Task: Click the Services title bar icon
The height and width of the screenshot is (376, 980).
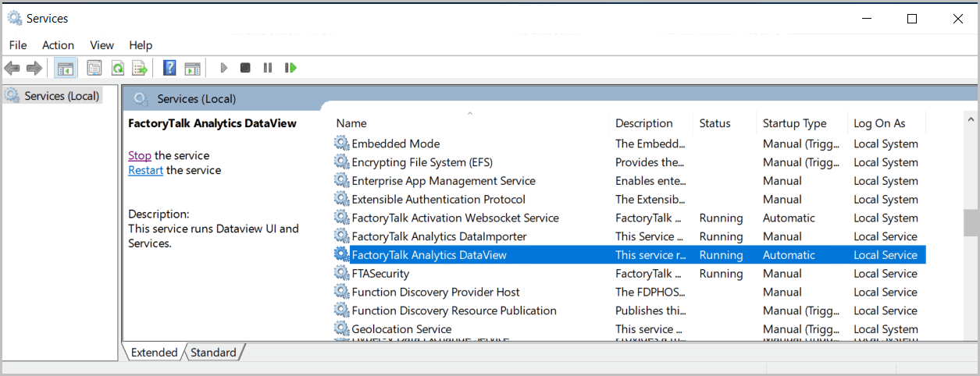Action: [x=14, y=18]
